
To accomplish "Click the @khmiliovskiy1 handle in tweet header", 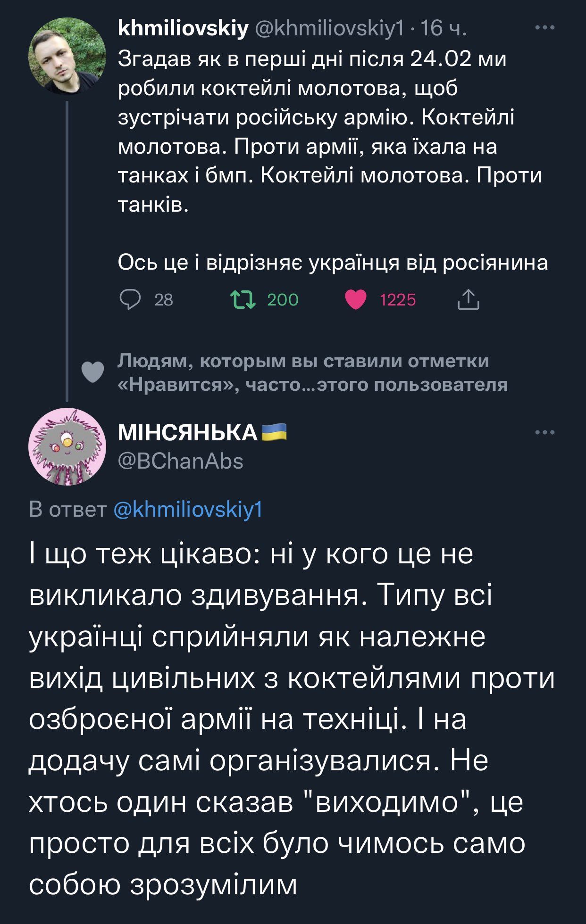I will [x=329, y=29].
